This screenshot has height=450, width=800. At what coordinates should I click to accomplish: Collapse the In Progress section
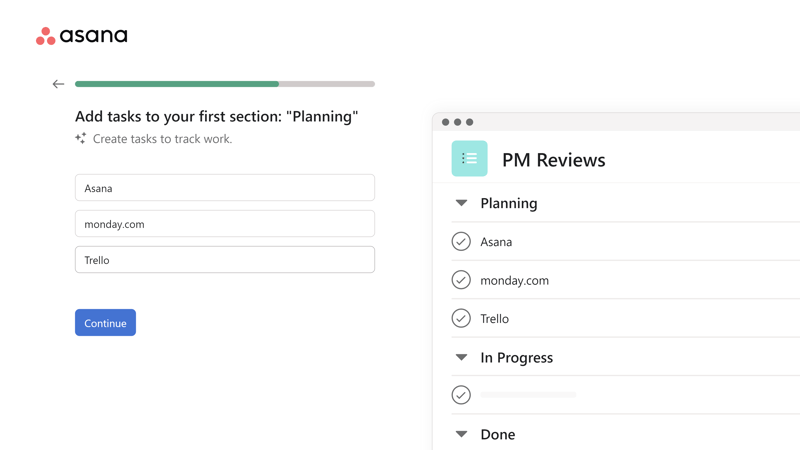[x=461, y=357]
